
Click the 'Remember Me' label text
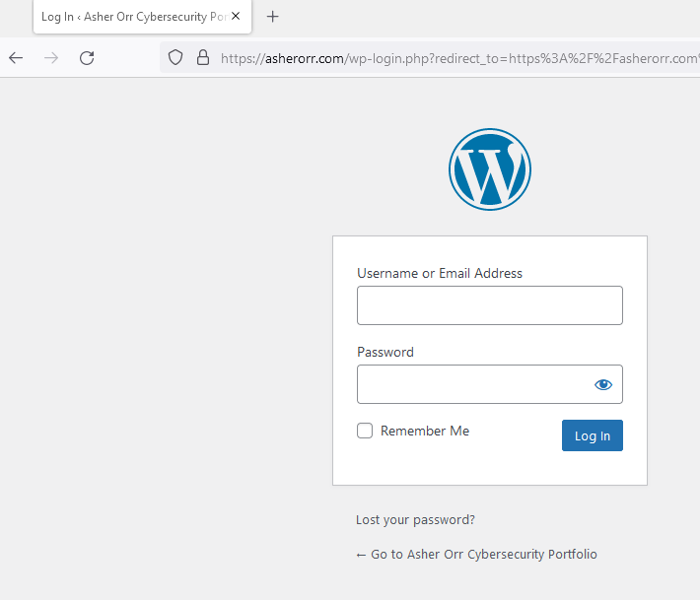(x=425, y=431)
